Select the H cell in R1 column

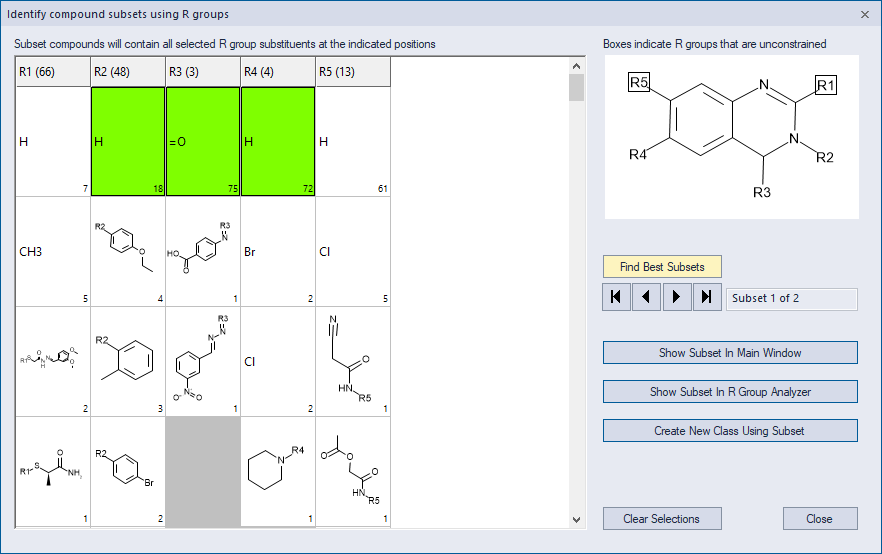coord(53,141)
